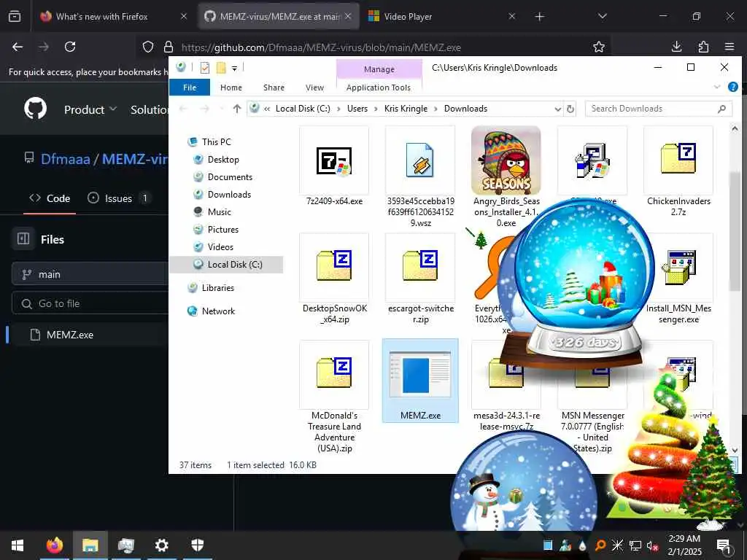
Task: Open Settings gear on the taskbar
Action: 161,545
